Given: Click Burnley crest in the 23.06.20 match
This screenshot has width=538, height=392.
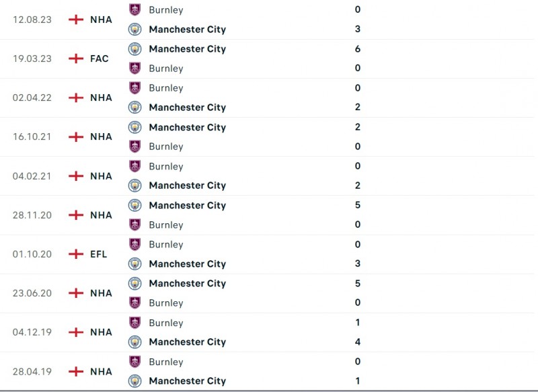Looking at the screenshot, I should pyautogui.click(x=135, y=303).
